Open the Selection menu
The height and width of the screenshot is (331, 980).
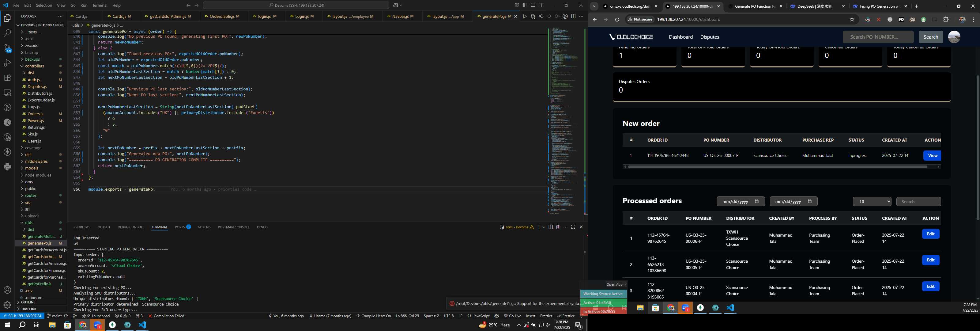coord(44,5)
